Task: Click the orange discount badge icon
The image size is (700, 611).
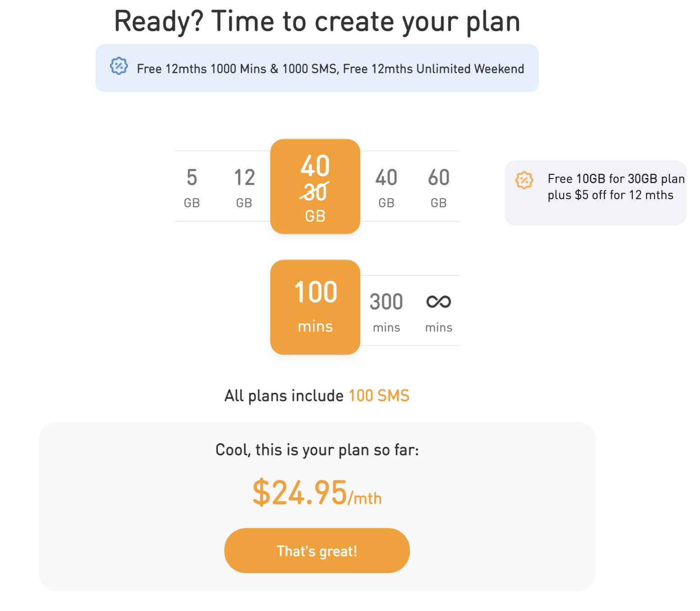Action: 524,180
